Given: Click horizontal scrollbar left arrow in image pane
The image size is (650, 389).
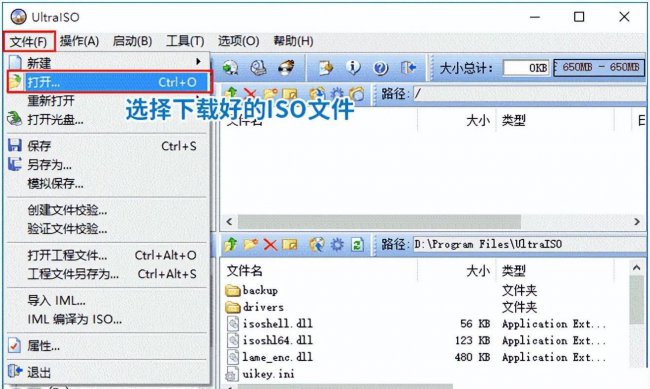Looking at the screenshot, I should (229, 222).
